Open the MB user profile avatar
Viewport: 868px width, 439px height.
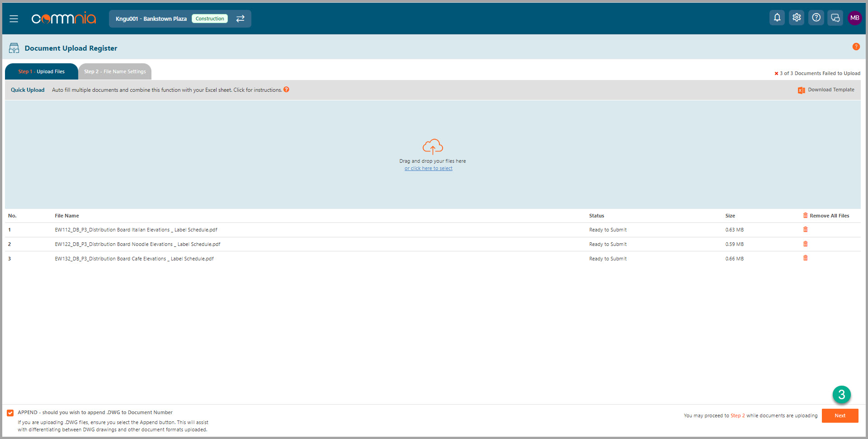[x=854, y=18]
